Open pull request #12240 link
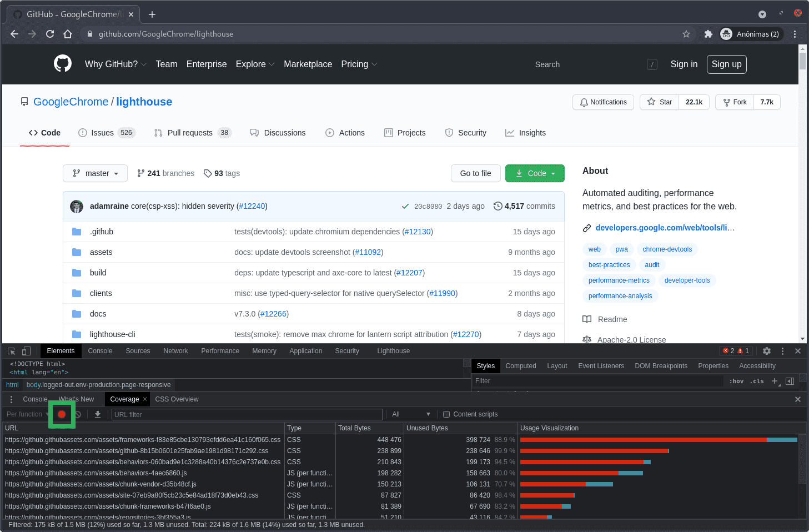809x532 pixels. (x=252, y=206)
